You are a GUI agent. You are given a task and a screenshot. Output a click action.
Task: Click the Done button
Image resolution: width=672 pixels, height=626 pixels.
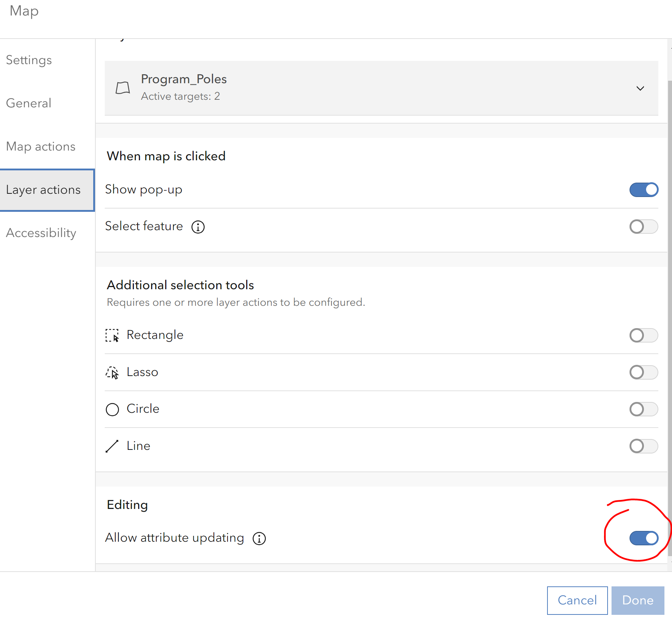coord(637,600)
